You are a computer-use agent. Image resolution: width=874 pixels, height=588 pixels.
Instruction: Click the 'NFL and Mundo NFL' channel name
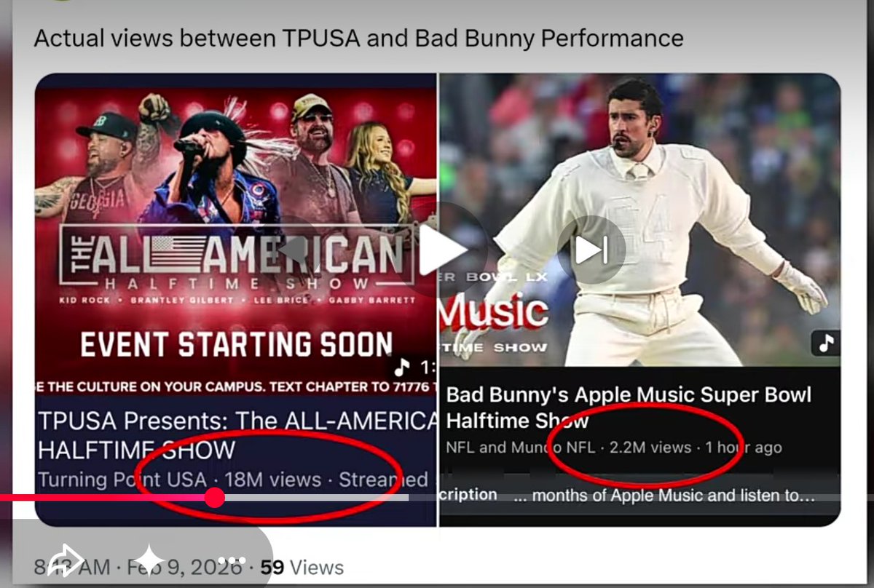(x=520, y=447)
